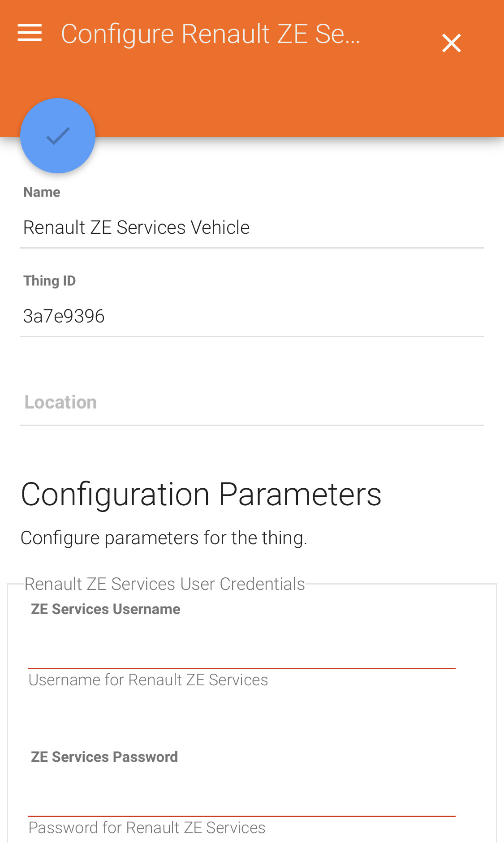
Task: Focus the Thing ID field showing 3a7e9396
Action: 251,316
